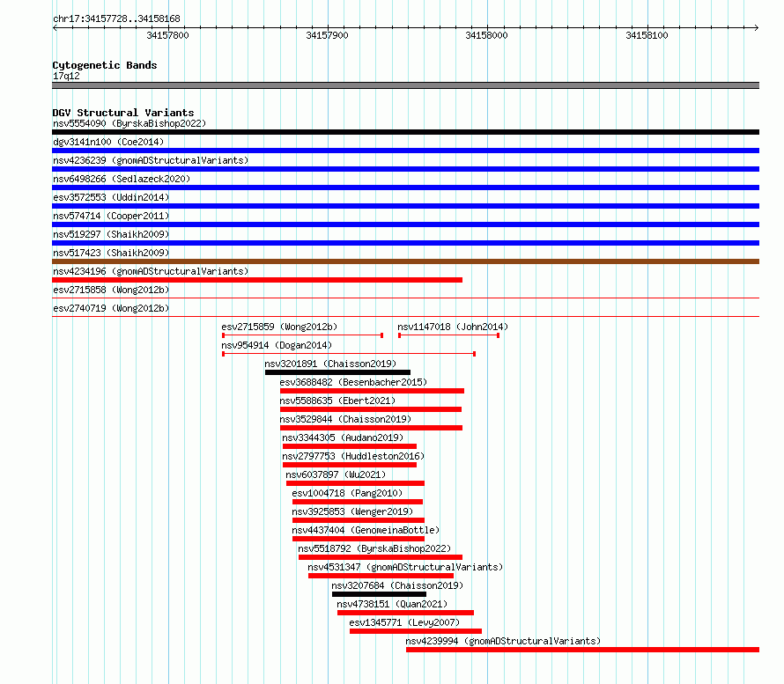This screenshot has width=784, height=684.
Task: Open variant dgv3141n100 (Coe2014) label
Action: coord(108,142)
